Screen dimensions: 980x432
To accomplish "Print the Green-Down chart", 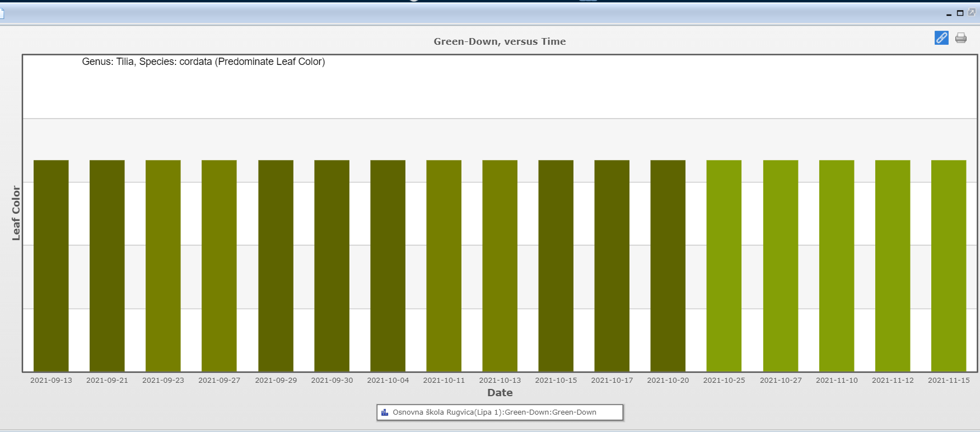I will pos(961,38).
